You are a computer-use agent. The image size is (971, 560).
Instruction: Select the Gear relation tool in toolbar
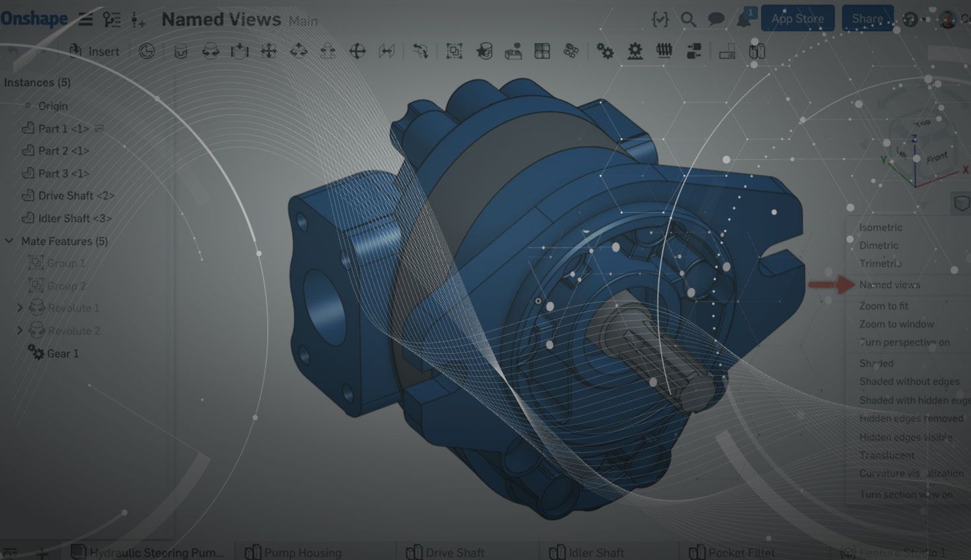(x=604, y=52)
